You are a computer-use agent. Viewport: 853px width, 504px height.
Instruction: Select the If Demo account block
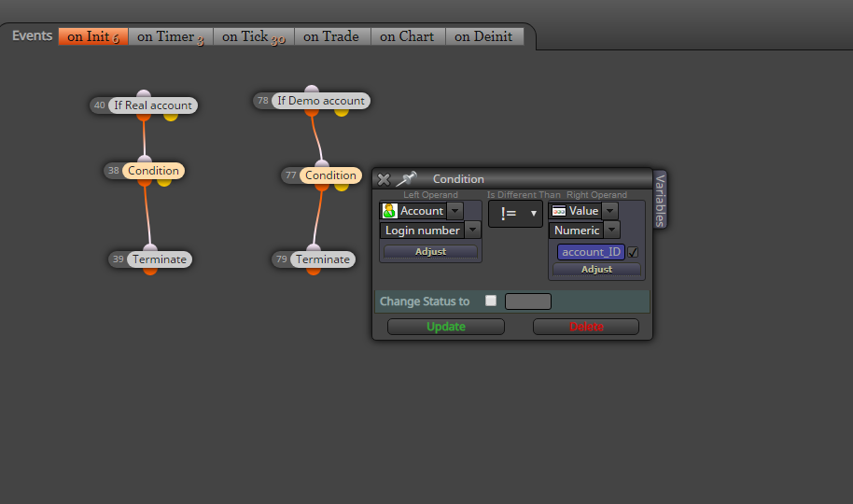[321, 101]
